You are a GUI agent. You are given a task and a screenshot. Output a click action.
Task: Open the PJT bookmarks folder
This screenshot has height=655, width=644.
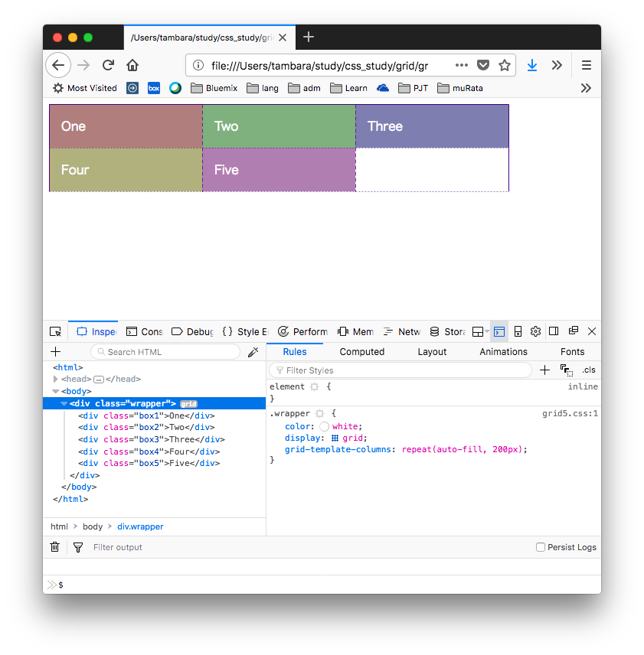[413, 88]
